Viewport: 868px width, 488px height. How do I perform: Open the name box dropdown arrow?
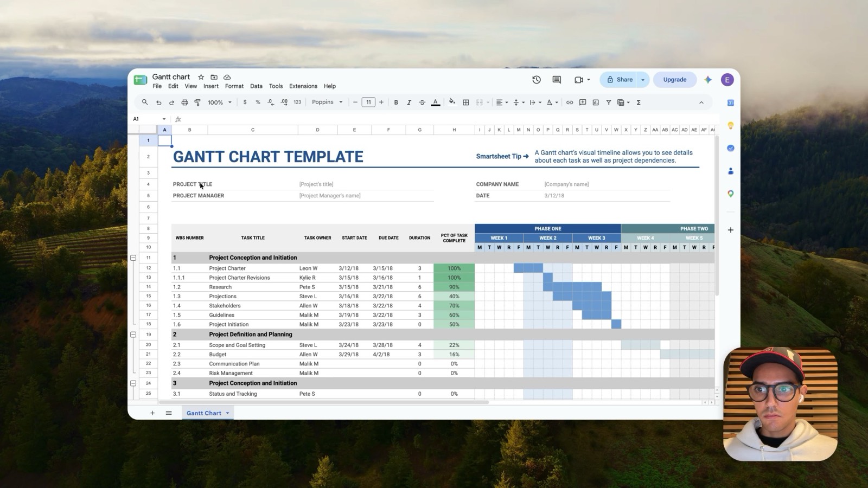164,119
